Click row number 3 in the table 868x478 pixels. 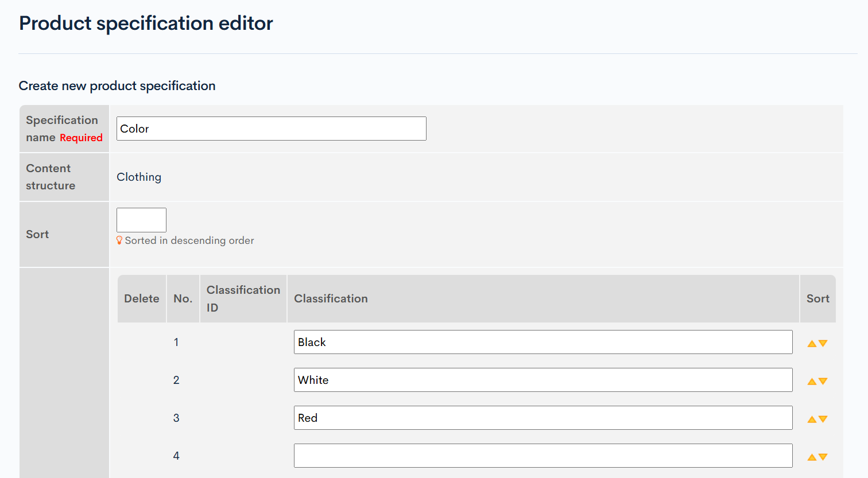[x=176, y=418]
